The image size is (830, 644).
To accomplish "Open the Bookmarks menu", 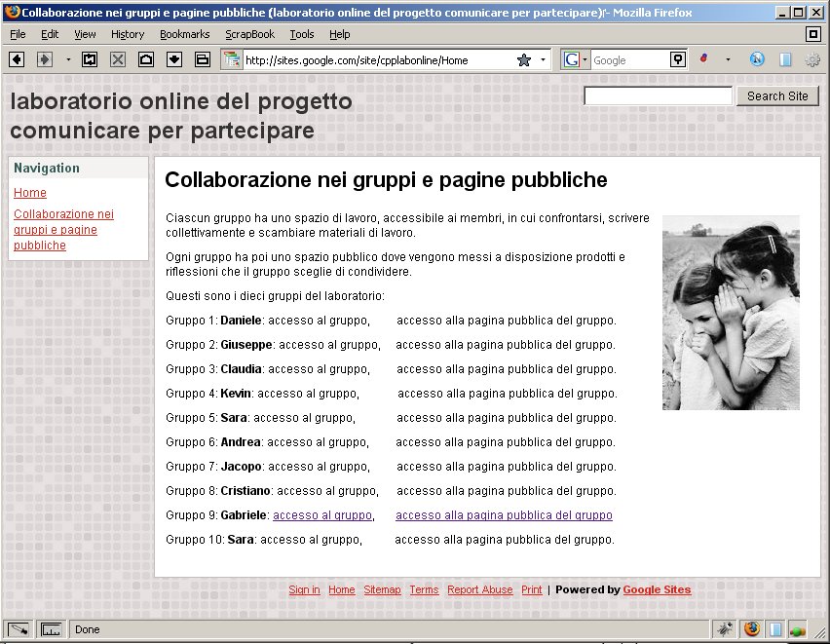I will (x=184, y=34).
